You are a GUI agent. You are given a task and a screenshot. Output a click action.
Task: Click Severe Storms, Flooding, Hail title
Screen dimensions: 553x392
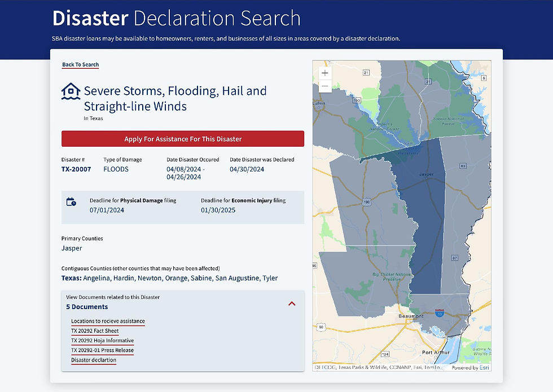pyautogui.click(x=175, y=98)
